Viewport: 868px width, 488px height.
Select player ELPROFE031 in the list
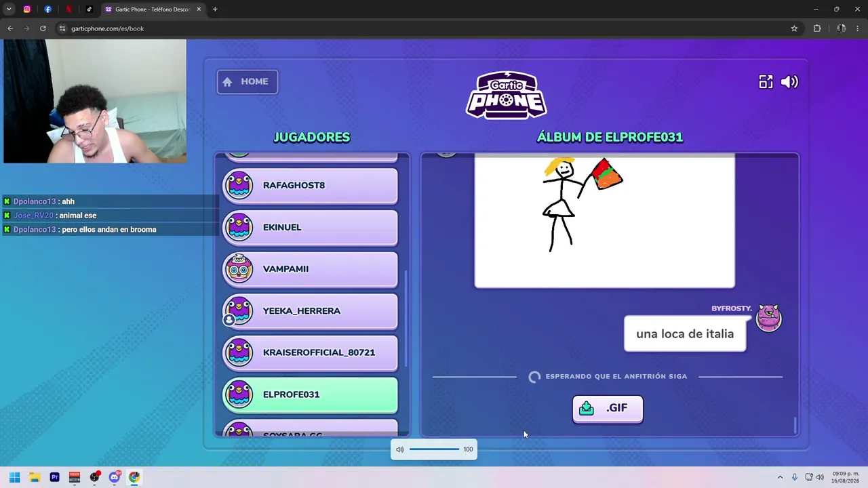click(x=310, y=394)
